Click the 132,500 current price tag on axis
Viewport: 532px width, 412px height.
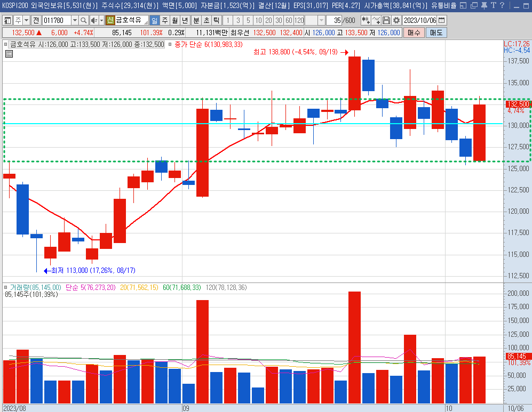coord(518,104)
